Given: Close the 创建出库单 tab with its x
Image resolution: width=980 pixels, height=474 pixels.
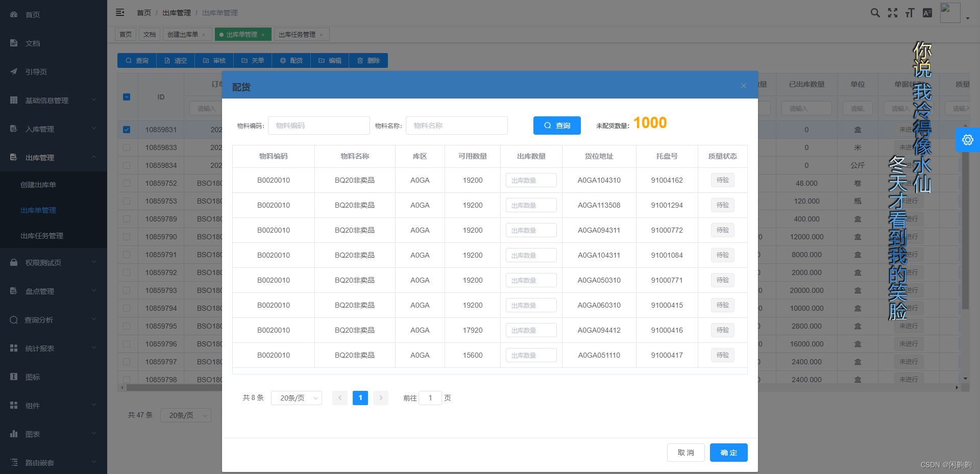Looking at the screenshot, I should pos(204,35).
